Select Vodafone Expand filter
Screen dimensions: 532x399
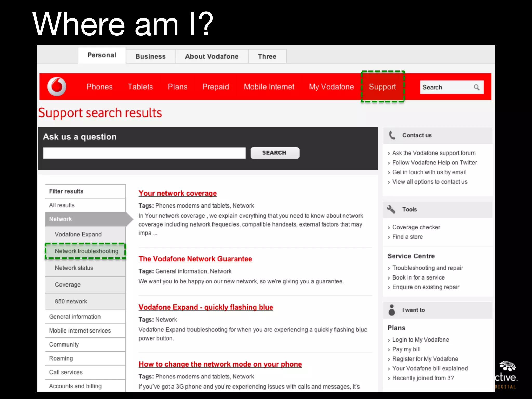pos(78,234)
